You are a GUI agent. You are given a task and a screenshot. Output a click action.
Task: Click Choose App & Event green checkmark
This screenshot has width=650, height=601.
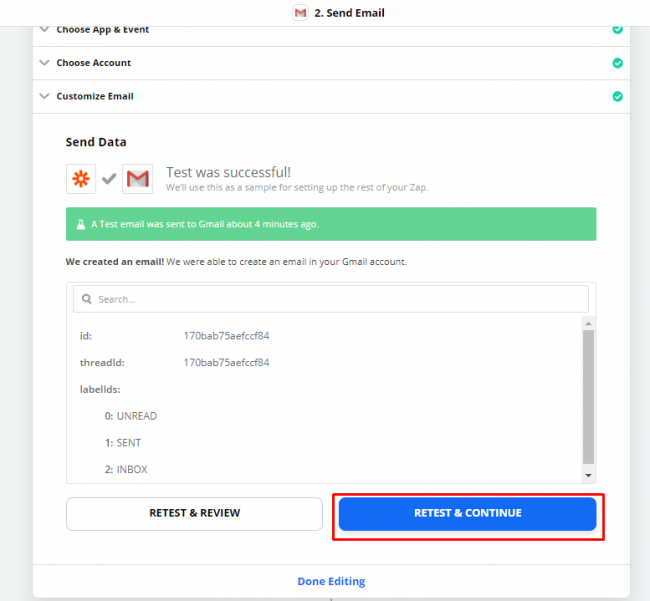tap(617, 29)
